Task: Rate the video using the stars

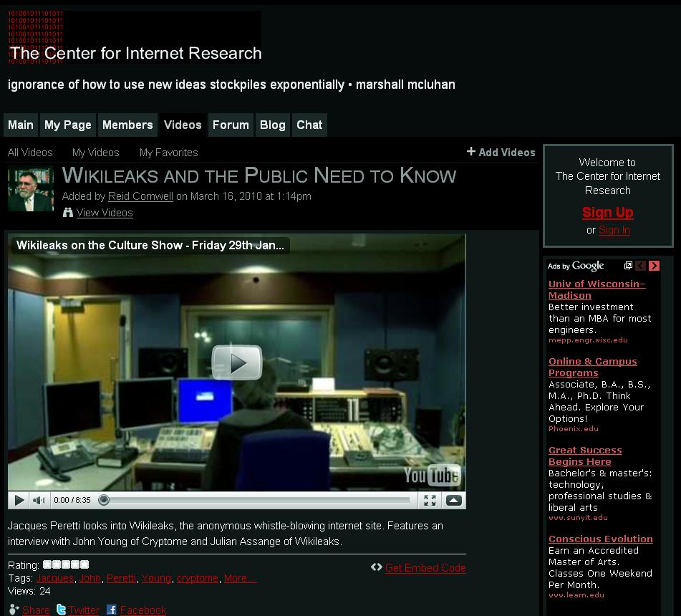Action: point(66,564)
